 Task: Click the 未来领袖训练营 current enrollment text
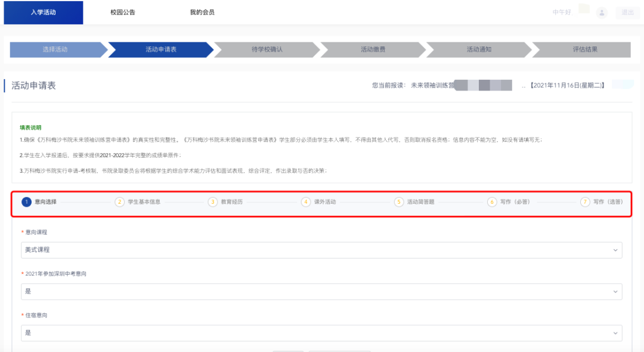[x=432, y=85]
